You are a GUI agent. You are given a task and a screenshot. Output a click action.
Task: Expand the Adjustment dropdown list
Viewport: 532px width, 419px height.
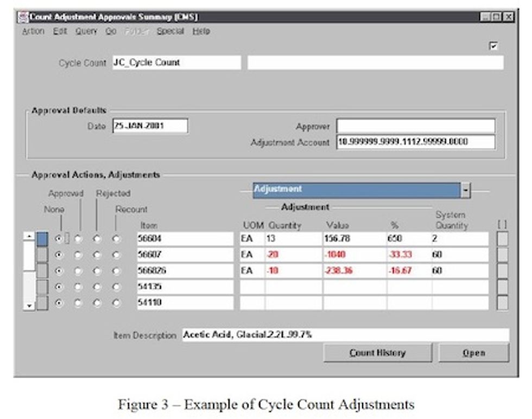click(x=466, y=190)
